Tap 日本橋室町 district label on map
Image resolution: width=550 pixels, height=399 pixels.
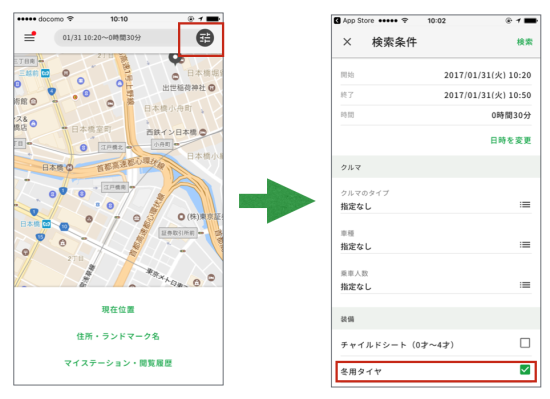[x=91, y=129]
